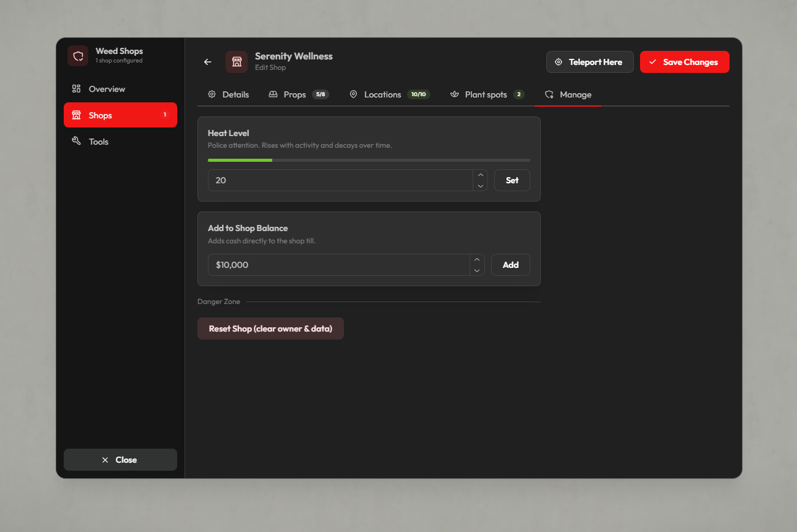Click the Heat Level heading text

point(229,133)
